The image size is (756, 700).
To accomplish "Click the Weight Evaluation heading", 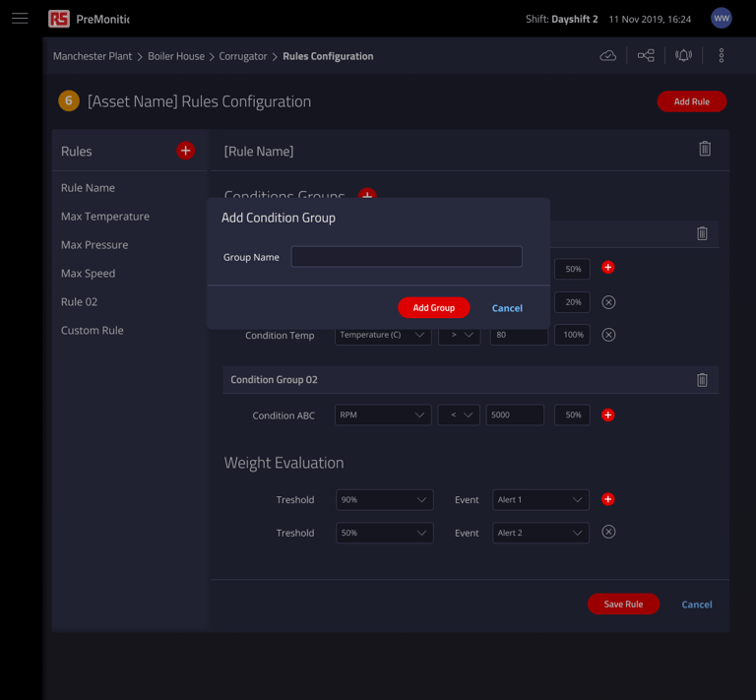I will [283, 464].
